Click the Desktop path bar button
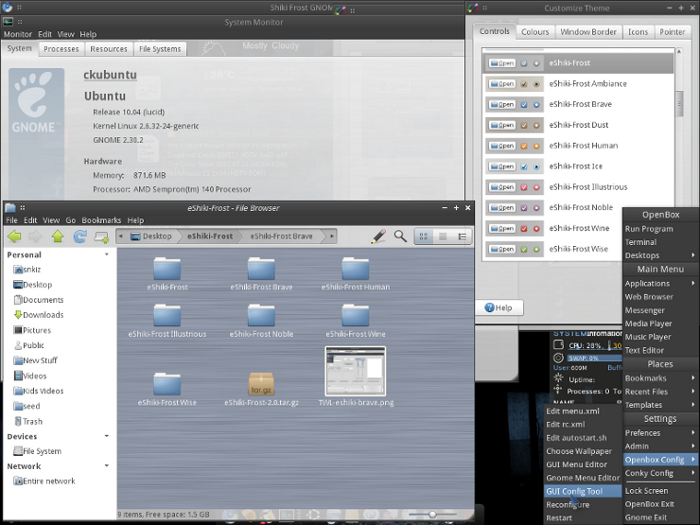The height and width of the screenshot is (525, 700). click(151, 236)
